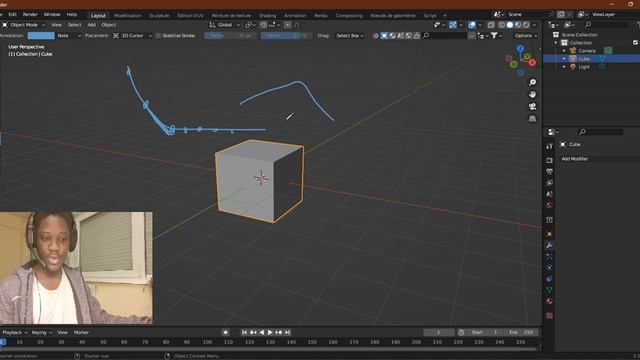Switch to solid viewport shading

pyautogui.click(x=510, y=25)
